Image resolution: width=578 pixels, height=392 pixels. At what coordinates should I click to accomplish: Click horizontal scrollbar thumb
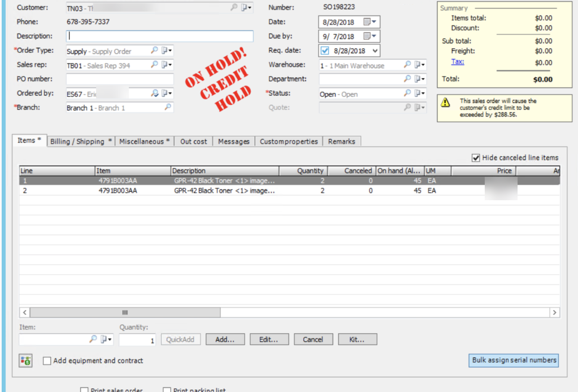pyautogui.click(x=125, y=313)
